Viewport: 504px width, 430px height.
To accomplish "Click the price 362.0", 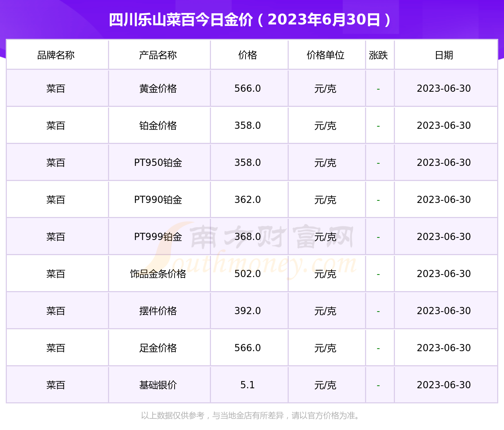I will 248,200.
